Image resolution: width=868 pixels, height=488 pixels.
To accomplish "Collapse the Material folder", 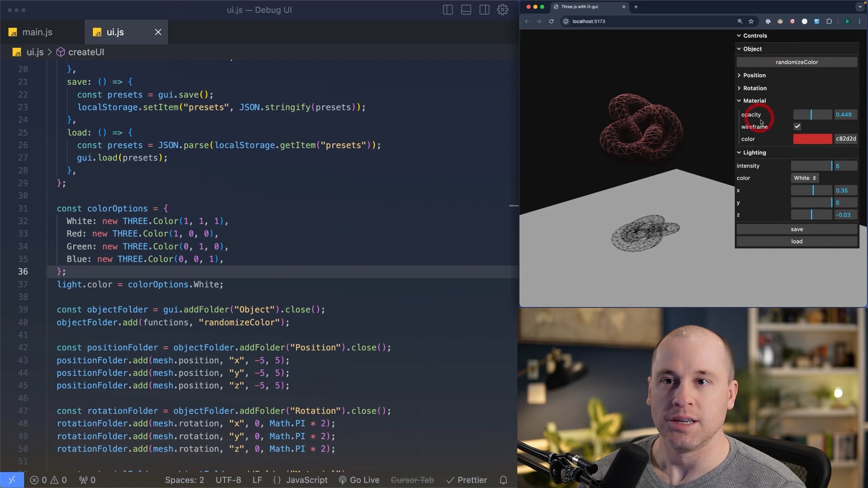I will pyautogui.click(x=797, y=101).
